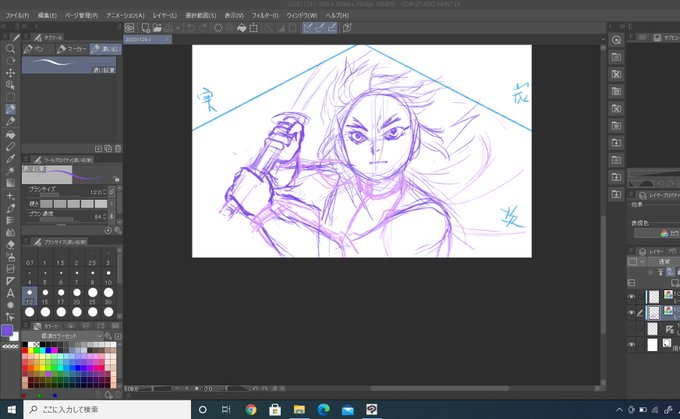The width and height of the screenshot is (680, 419).
Task: Click delete sub tool trash button
Action: (118, 149)
